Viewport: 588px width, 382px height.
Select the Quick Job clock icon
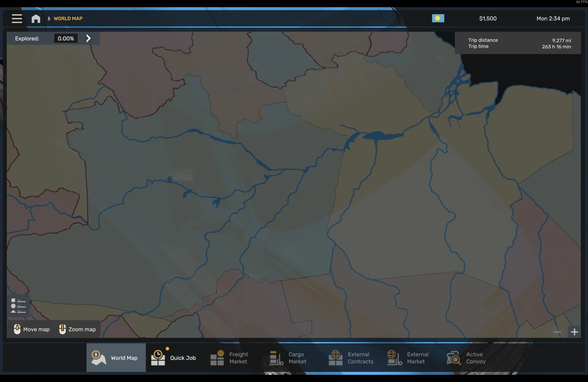[157, 358]
